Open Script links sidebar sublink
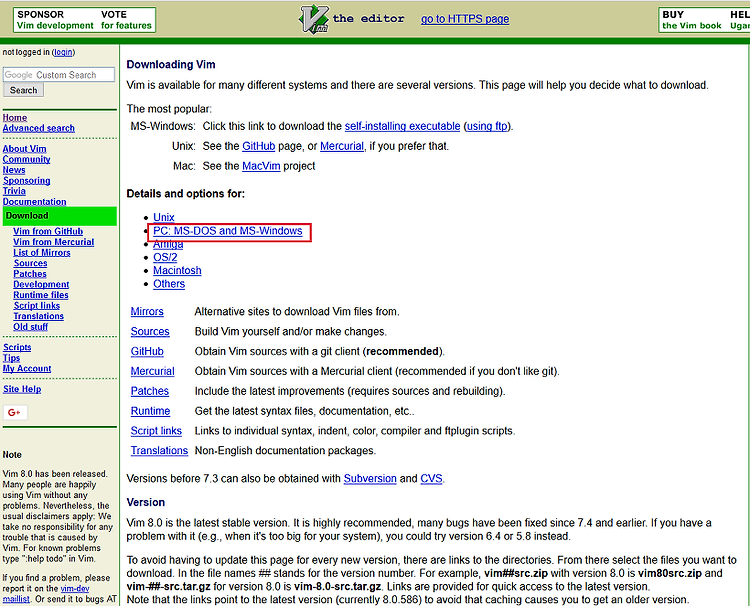The width and height of the screenshot is (750, 606). point(36,306)
